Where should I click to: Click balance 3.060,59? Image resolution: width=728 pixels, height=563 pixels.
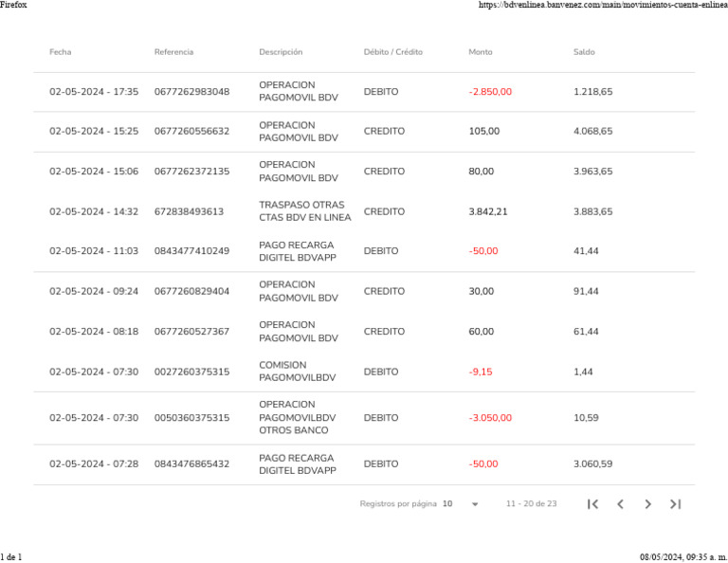[x=592, y=463]
